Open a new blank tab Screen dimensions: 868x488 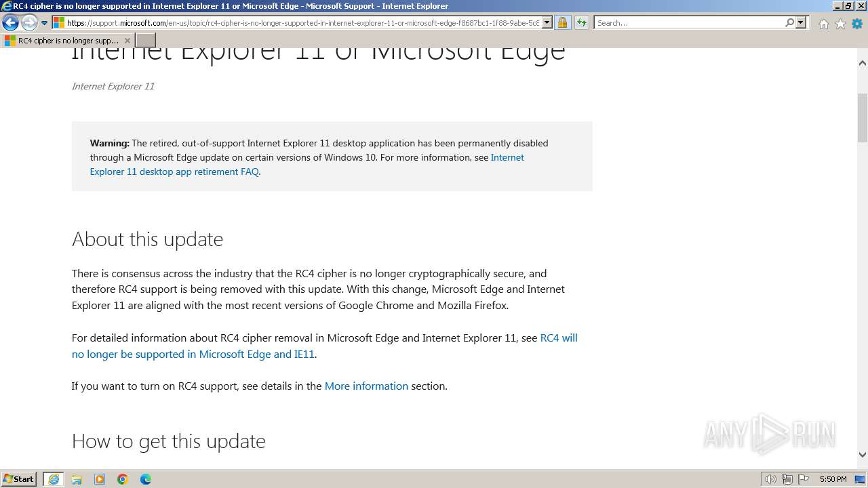(x=146, y=41)
